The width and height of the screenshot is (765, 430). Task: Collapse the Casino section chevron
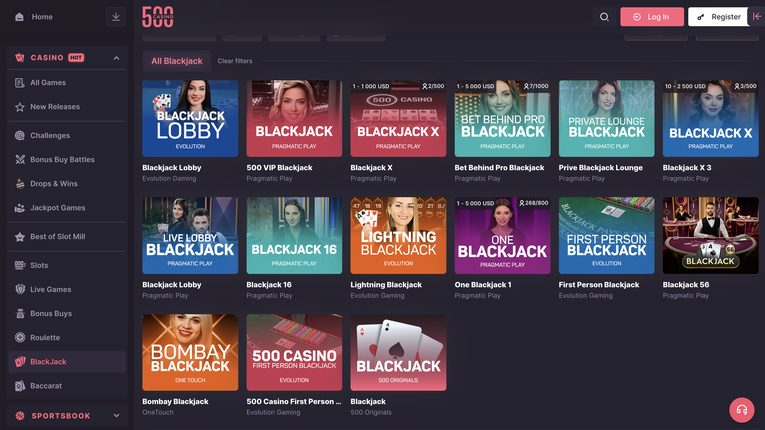coord(116,58)
